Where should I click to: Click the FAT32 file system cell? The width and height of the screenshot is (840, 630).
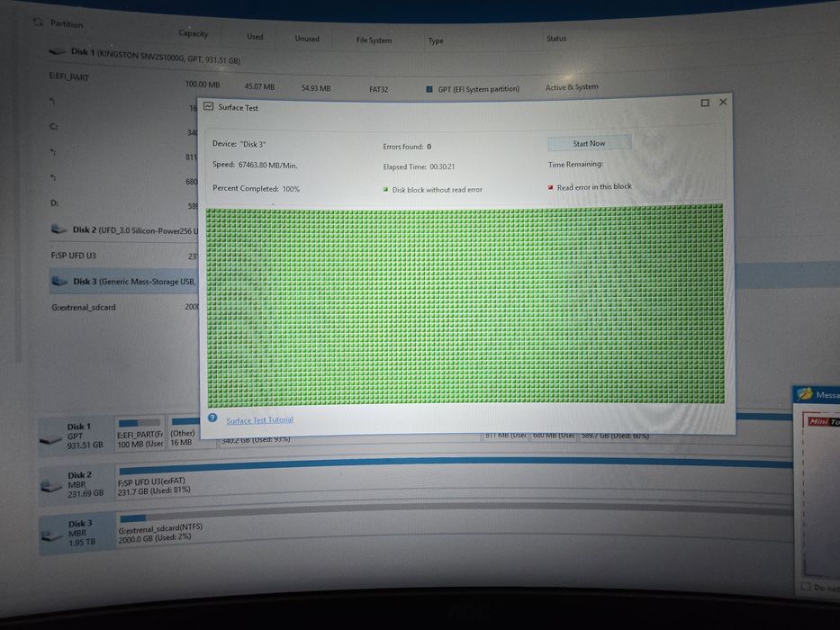pos(379,89)
